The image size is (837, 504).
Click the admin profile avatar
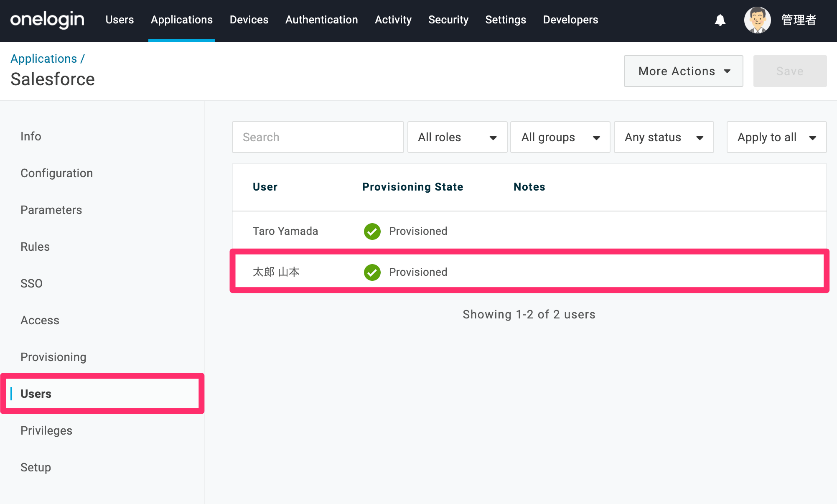tap(757, 20)
